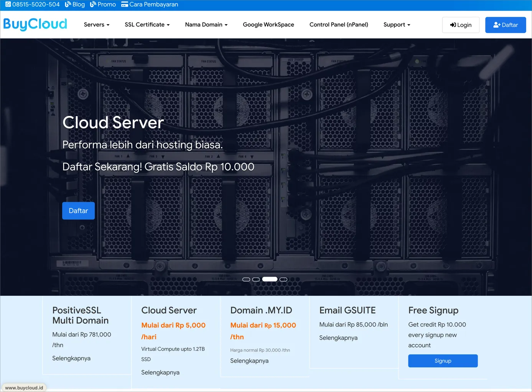Click the credit card icon for Cara Pembayaran
Viewport: 532px width, 392px height.
125,5
